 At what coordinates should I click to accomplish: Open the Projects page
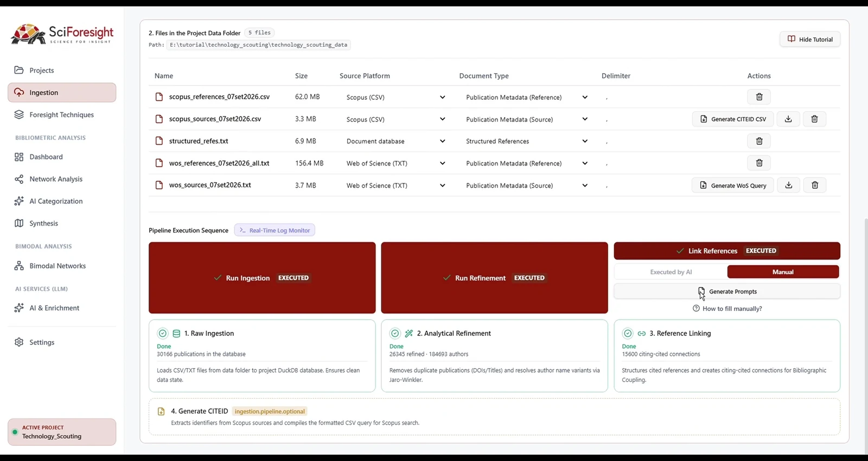click(x=62, y=71)
